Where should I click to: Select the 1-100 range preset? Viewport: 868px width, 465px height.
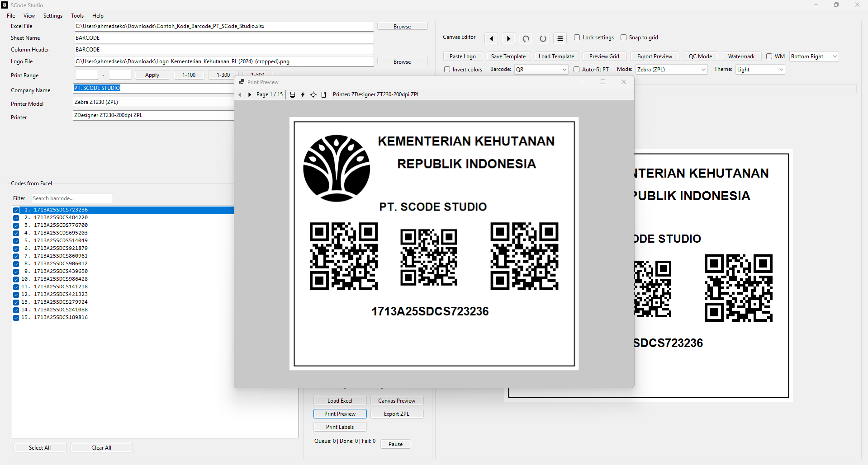tap(189, 75)
